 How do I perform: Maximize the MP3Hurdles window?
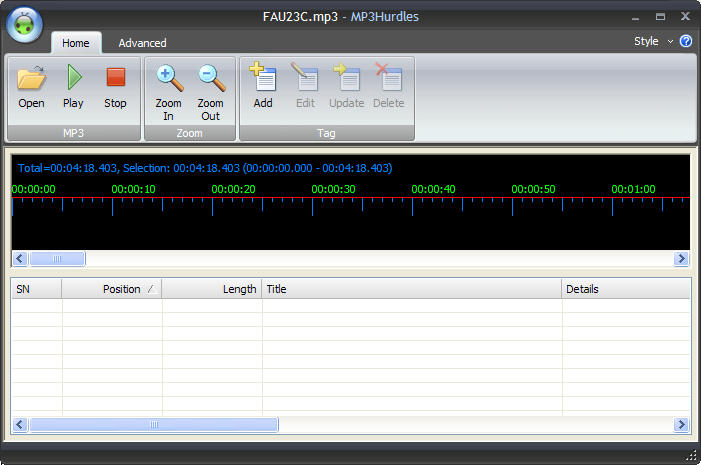(660, 17)
